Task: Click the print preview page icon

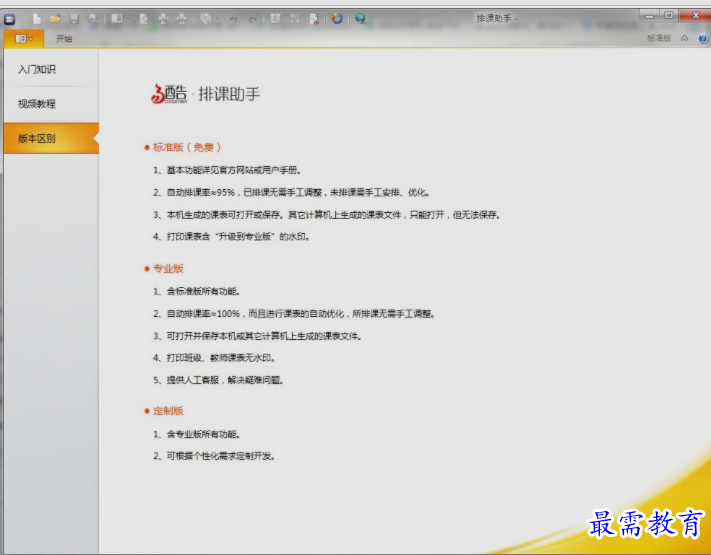Action: click(144, 19)
